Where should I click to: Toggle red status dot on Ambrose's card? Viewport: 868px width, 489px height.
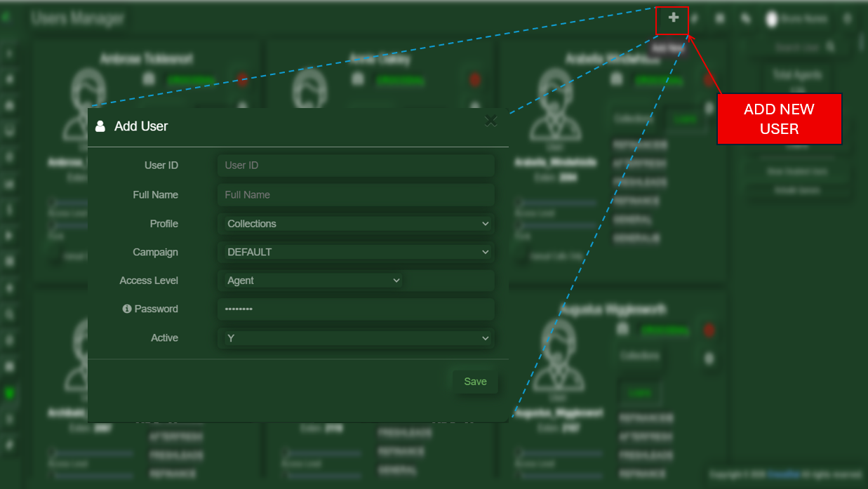[242, 79]
